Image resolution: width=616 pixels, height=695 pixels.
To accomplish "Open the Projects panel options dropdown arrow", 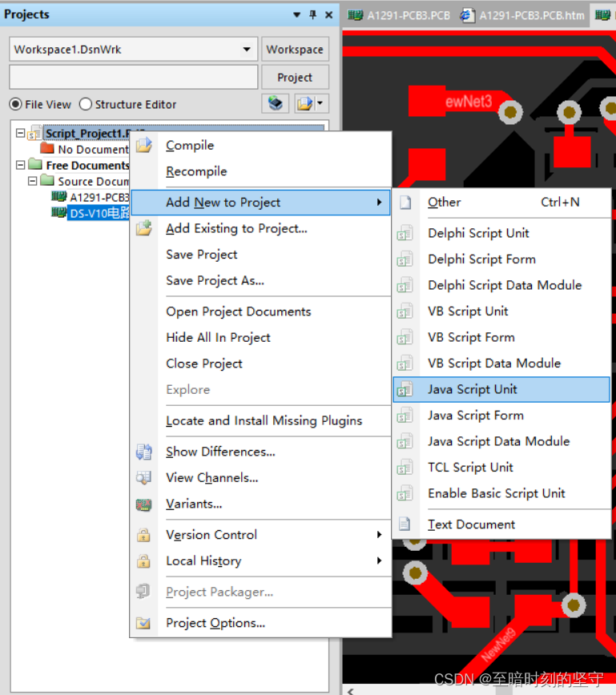I will pos(296,14).
